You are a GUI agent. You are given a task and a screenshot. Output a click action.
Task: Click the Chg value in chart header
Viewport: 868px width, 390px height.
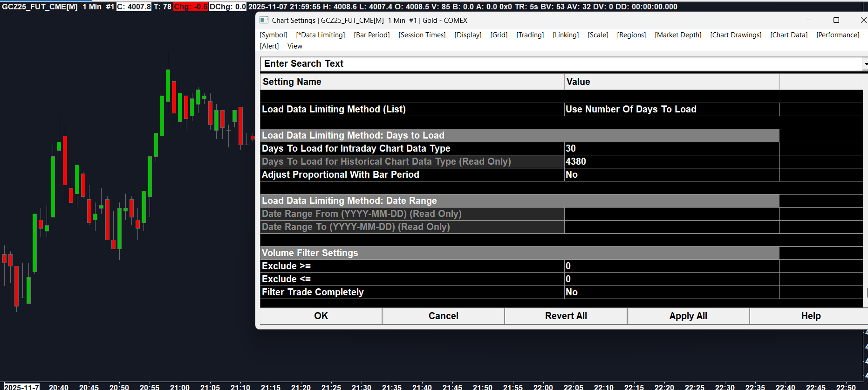(x=190, y=7)
